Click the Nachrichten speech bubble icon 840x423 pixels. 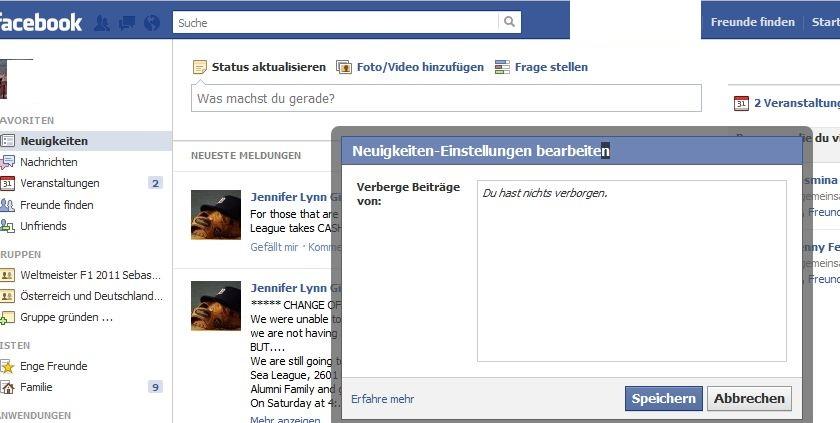pyautogui.click(x=8, y=162)
